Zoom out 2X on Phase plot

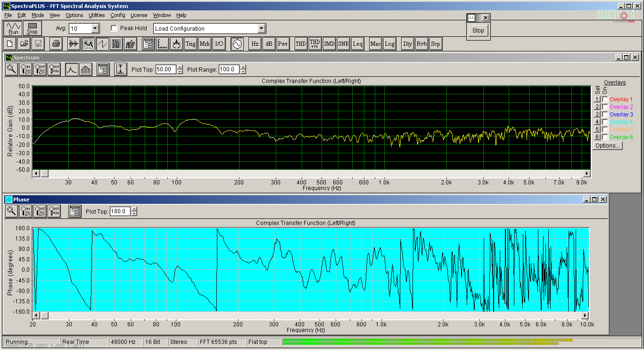point(40,211)
